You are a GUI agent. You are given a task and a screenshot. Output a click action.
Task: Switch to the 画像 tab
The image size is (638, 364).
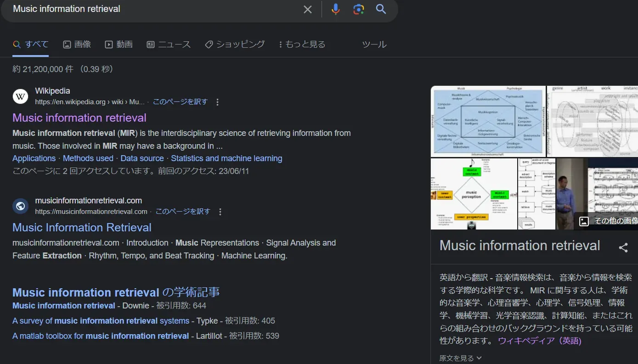77,45
